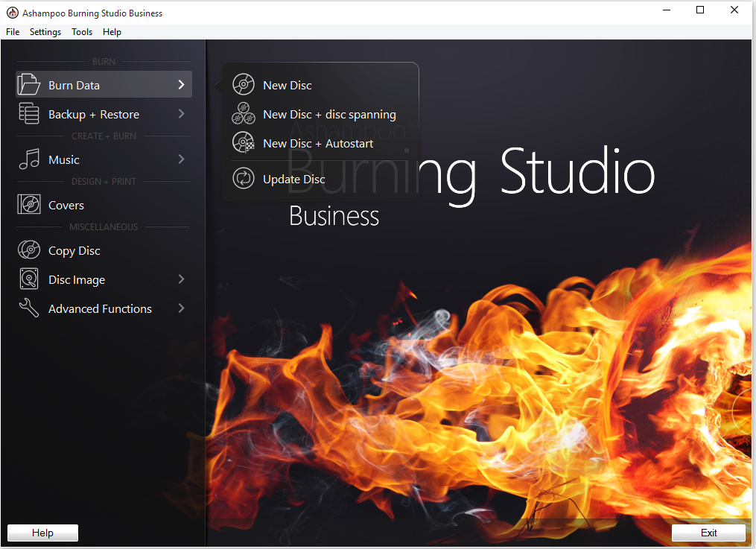Open the File menu

(x=13, y=32)
